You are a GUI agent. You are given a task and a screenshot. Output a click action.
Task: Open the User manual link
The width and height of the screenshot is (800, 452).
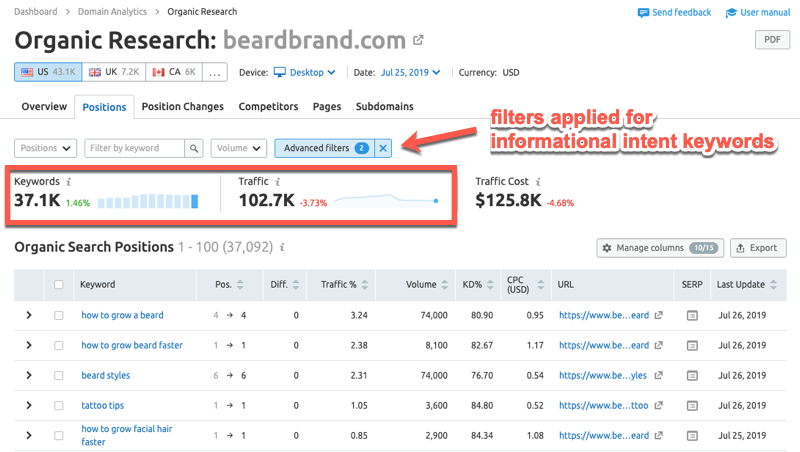click(758, 13)
